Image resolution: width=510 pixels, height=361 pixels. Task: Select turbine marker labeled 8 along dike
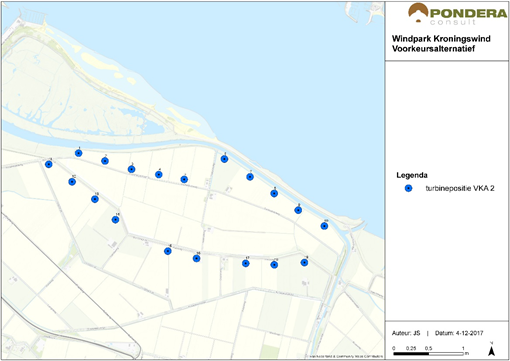(274, 193)
